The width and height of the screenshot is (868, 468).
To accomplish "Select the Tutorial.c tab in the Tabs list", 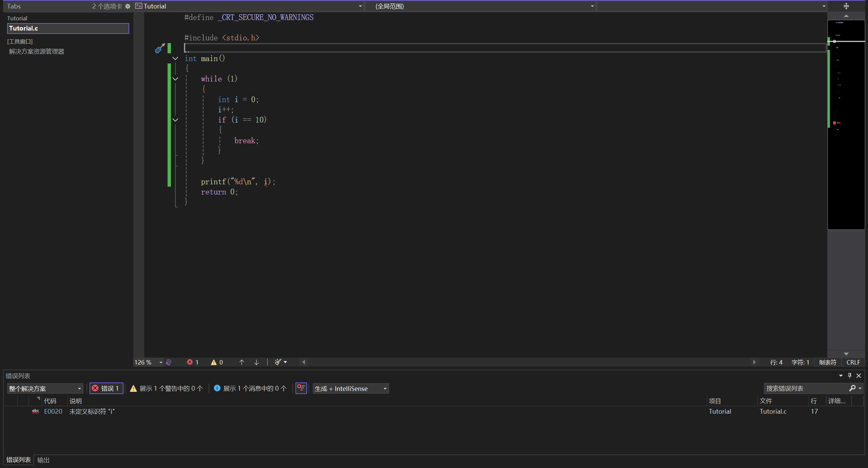I will click(x=68, y=28).
